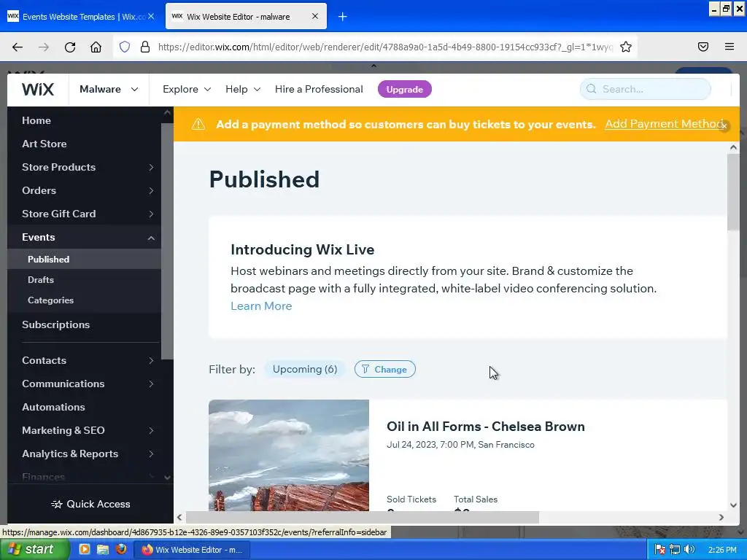Click Add Payment Method link
This screenshot has height=560, width=747.
pos(662,124)
